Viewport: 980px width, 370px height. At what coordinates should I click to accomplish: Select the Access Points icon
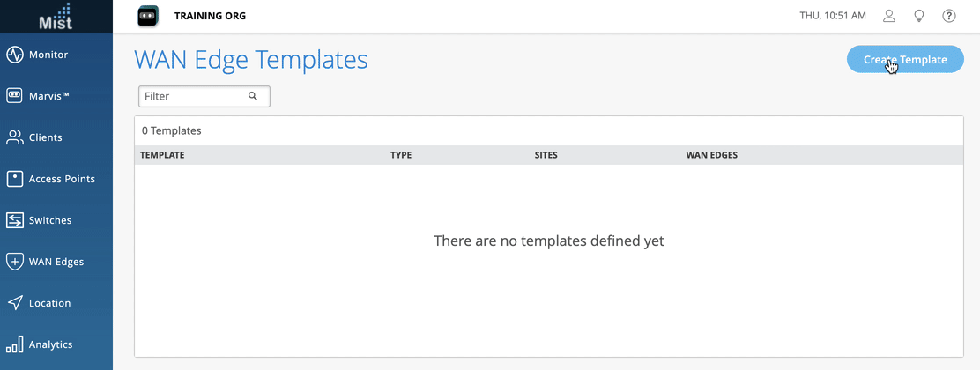(15, 179)
